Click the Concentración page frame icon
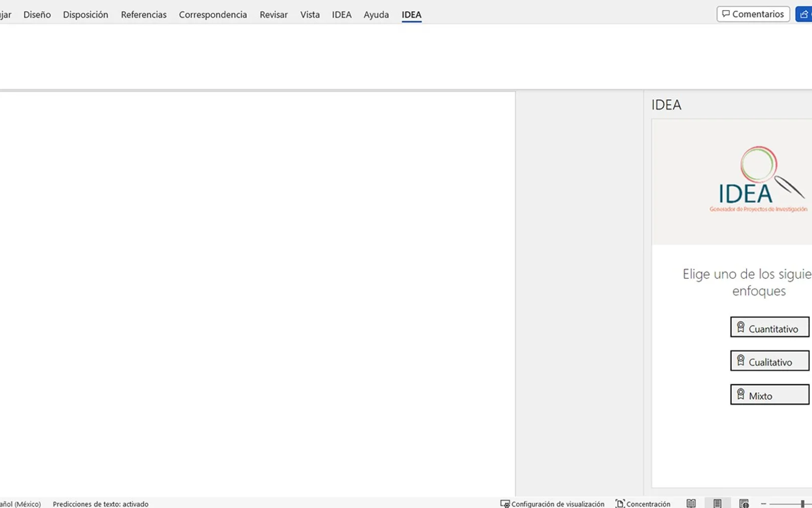Viewport: 812px width, 508px height. click(x=620, y=503)
